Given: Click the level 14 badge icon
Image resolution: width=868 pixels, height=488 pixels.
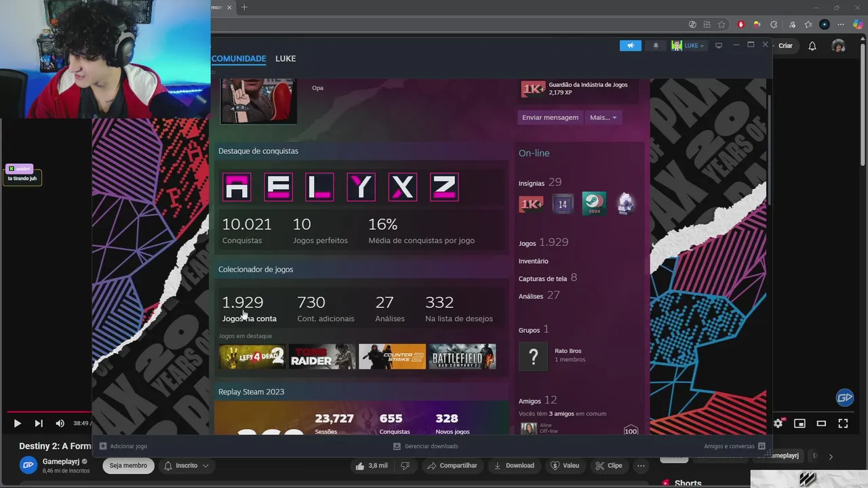Looking at the screenshot, I should [x=562, y=204].
